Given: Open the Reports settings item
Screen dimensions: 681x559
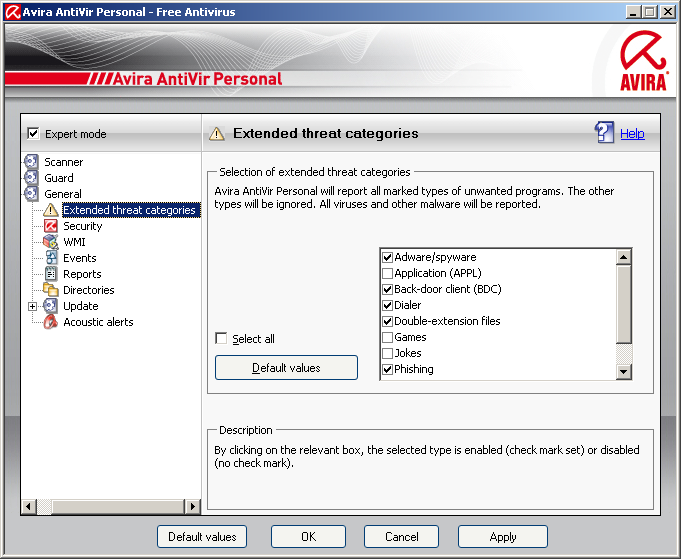Looking at the screenshot, I should pyautogui.click(x=82, y=274).
